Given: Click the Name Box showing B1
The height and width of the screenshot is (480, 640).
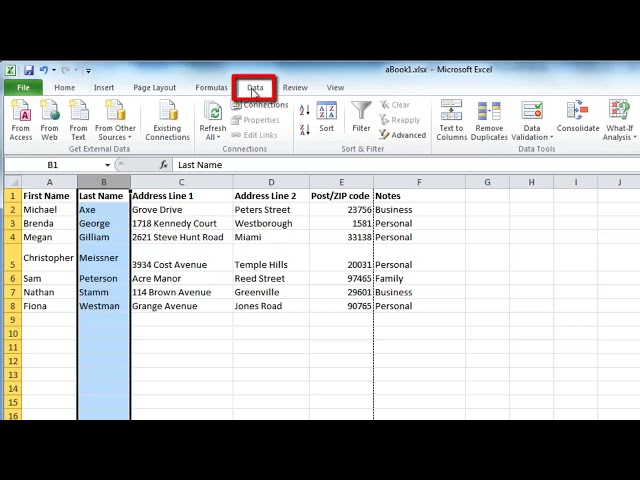Looking at the screenshot, I should point(53,165).
